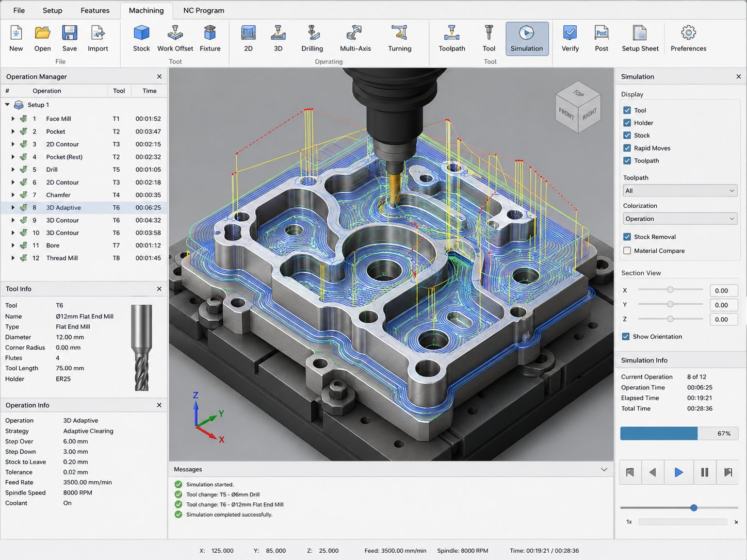Click the Fixture icon

(x=209, y=34)
